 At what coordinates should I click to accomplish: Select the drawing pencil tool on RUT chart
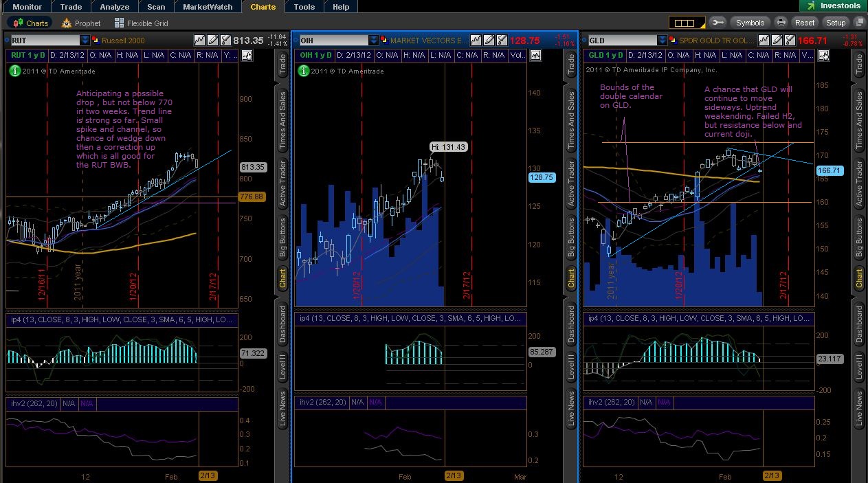[x=212, y=41]
